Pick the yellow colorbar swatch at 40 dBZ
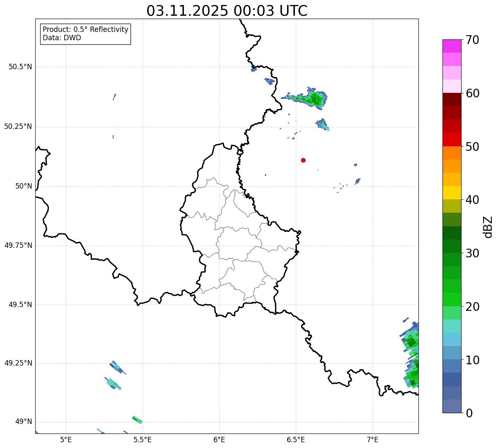 click(x=452, y=193)
